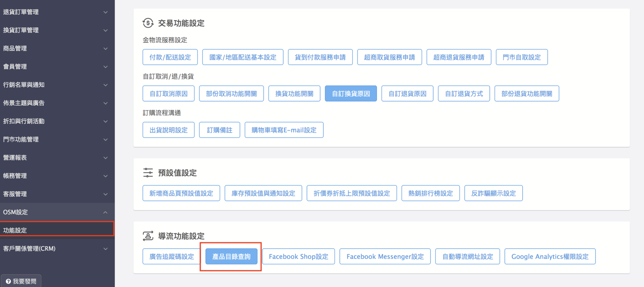Screen dimensions: 644x287
Task: Expand 退貨訂單管理 sidebar menu
Action: pos(57,12)
